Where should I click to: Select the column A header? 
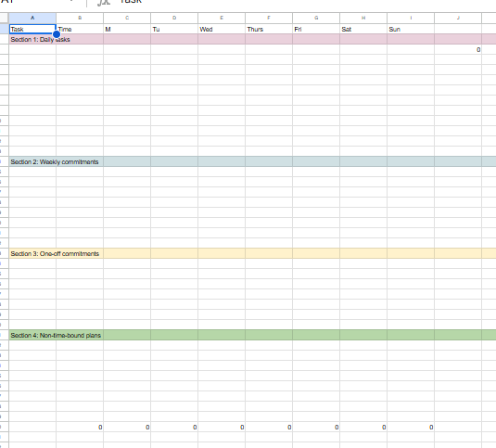(32, 18)
